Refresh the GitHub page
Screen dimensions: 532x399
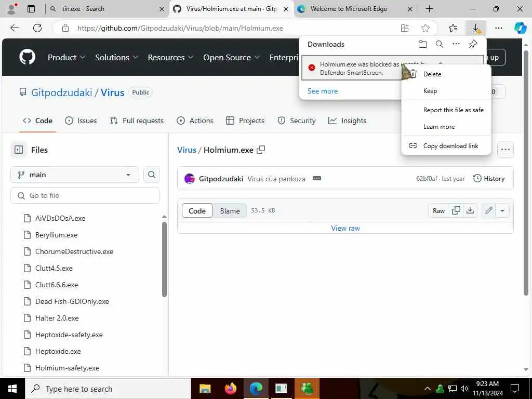tap(37, 28)
